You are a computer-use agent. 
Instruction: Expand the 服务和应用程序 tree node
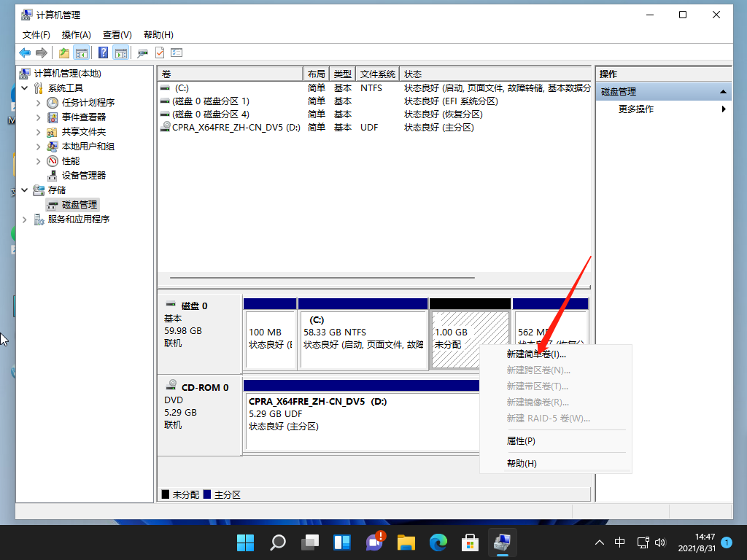pyautogui.click(x=24, y=219)
